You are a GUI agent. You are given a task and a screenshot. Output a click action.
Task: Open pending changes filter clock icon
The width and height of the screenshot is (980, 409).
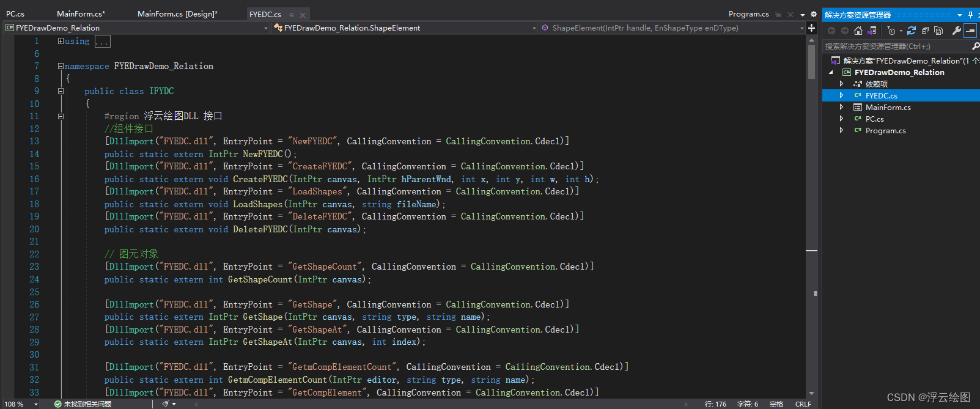pyautogui.click(x=891, y=31)
